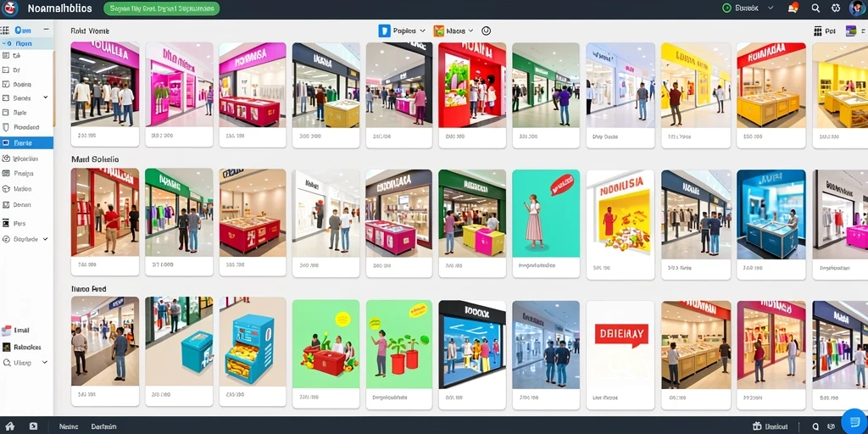Open the orange-icon filter dropdown
The width and height of the screenshot is (868, 434).
pyautogui.click(x=453, y=31)
